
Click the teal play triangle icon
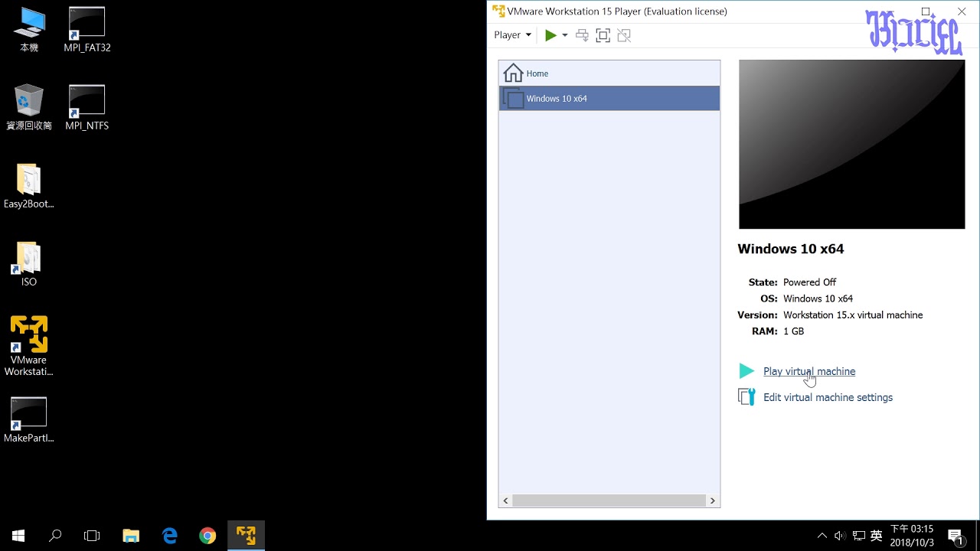point(746,371)
